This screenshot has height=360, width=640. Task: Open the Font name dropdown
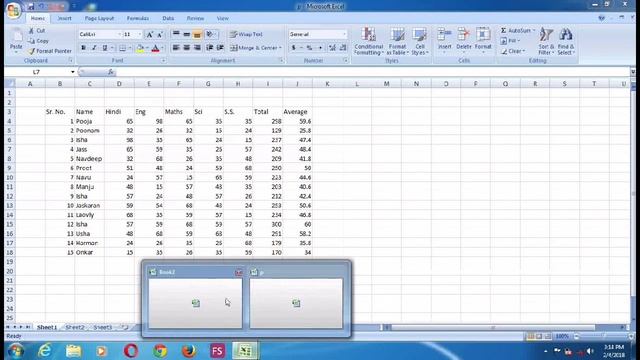tap(119, 35)
